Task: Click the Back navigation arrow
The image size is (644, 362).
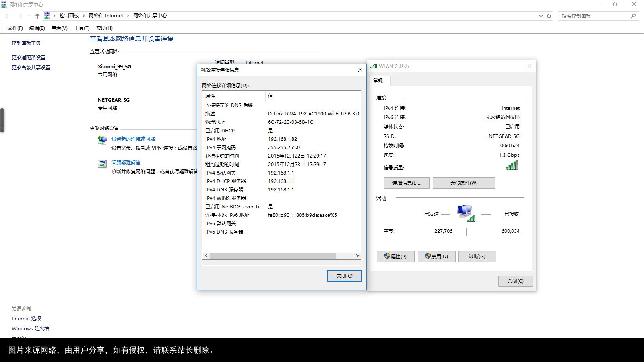Action: coord(8,16)
